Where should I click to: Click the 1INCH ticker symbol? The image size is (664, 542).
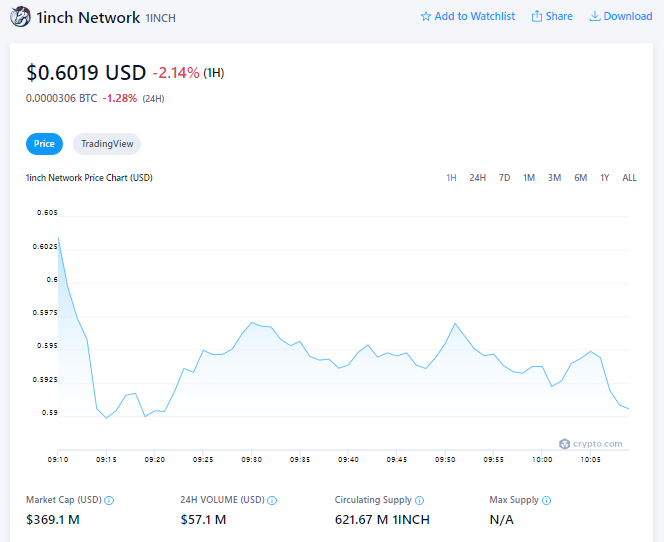(160, 18)
